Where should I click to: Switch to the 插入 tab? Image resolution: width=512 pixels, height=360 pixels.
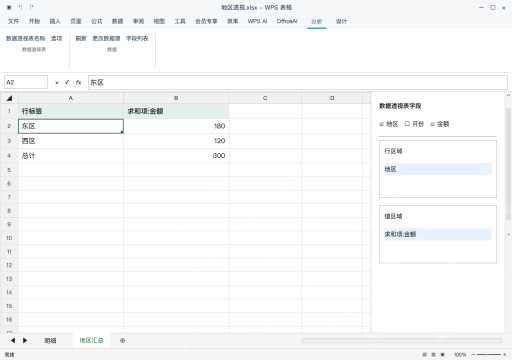click(55, 21)
